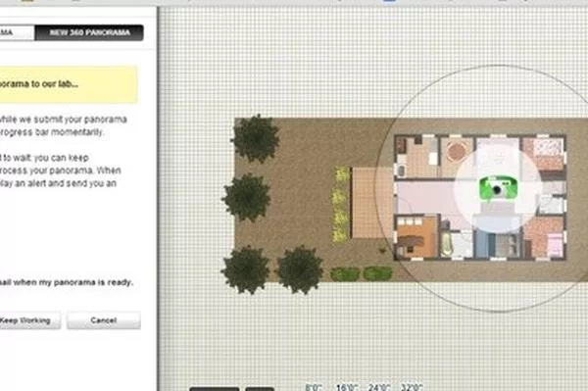Click the 16'0" mark on the scale ruler
Viewport: 588px width, 391px height.
347,387
